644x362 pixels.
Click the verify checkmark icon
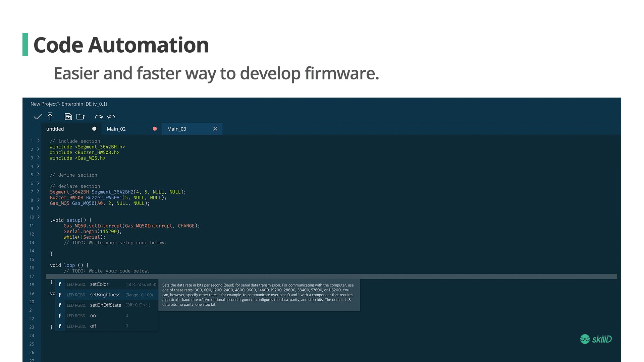tap(38, 117)
